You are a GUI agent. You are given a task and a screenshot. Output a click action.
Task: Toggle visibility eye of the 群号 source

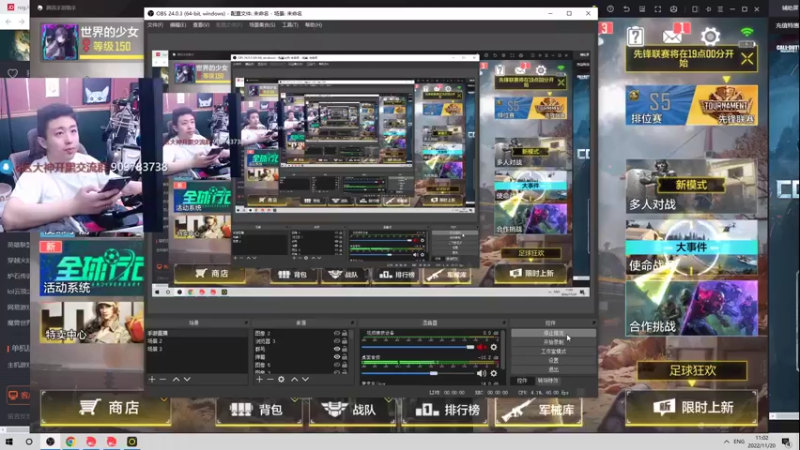pyautogui.click(x=337, y=349)
